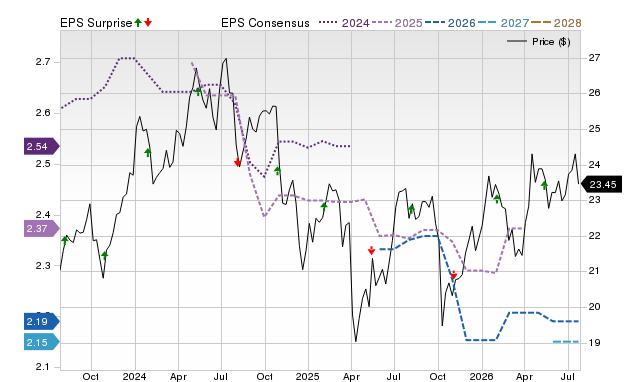Click the green EPS beat arrow near May 2026
This screenshot has height=382, width=640.
coord(544,185)
